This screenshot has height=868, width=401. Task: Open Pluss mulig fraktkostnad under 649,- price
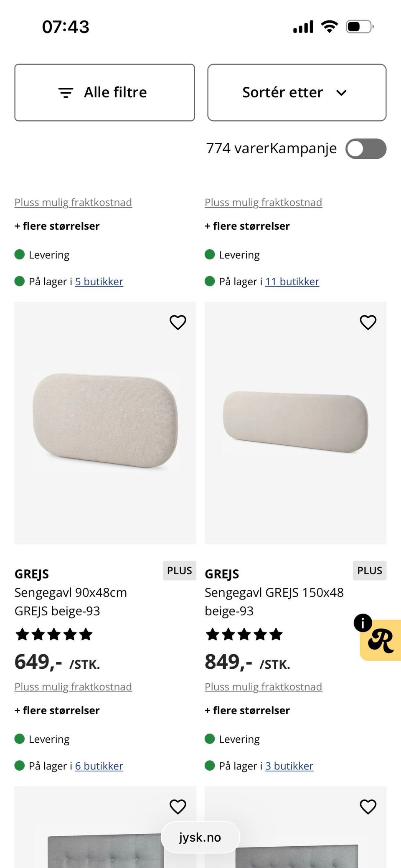(73, 687)
